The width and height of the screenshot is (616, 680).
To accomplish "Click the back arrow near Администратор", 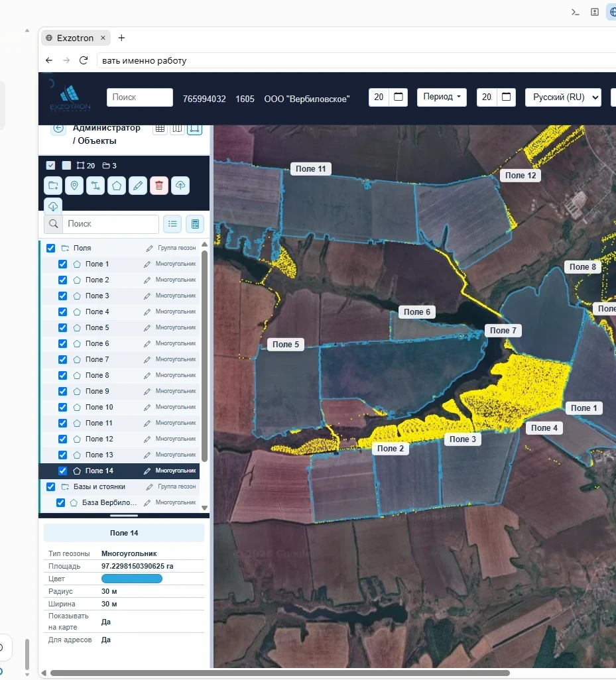I will (x=58, y=129).
